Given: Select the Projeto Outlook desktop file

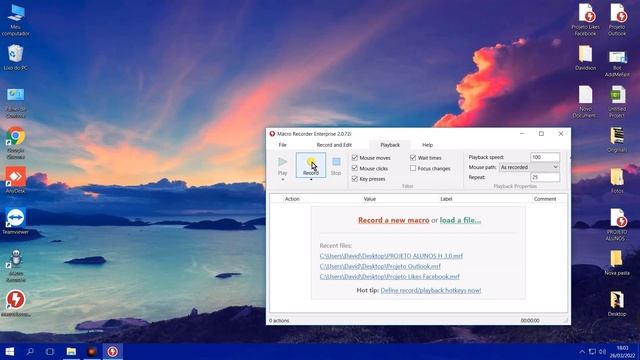Looking at the screenshot, I should [x=617, y=20].
